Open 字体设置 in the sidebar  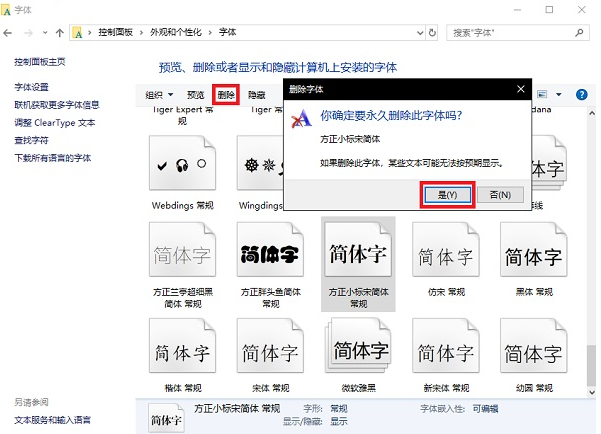tap(31, 87)
